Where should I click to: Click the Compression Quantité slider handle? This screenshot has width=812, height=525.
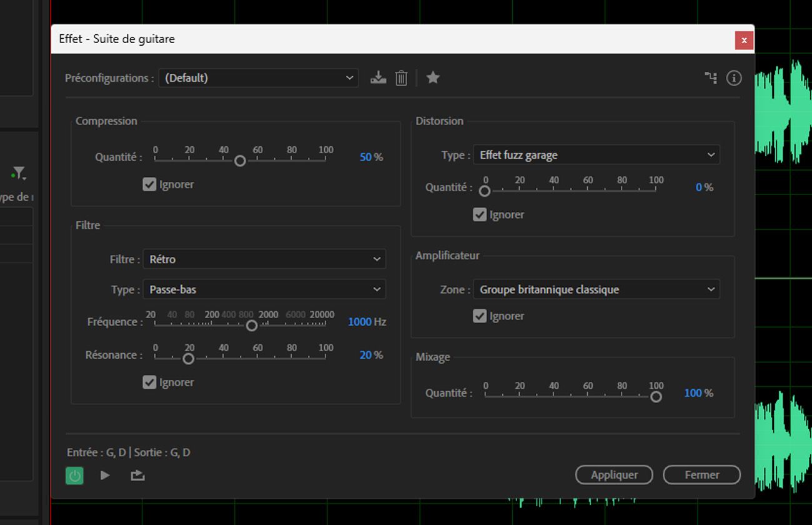click(x=240, y=161)
